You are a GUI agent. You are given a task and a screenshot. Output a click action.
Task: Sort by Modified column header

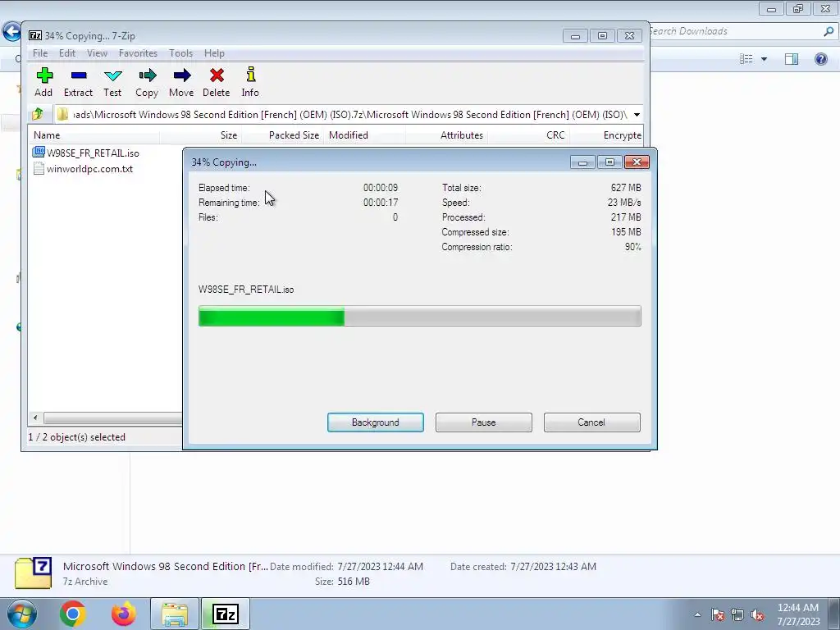(365, 135)
